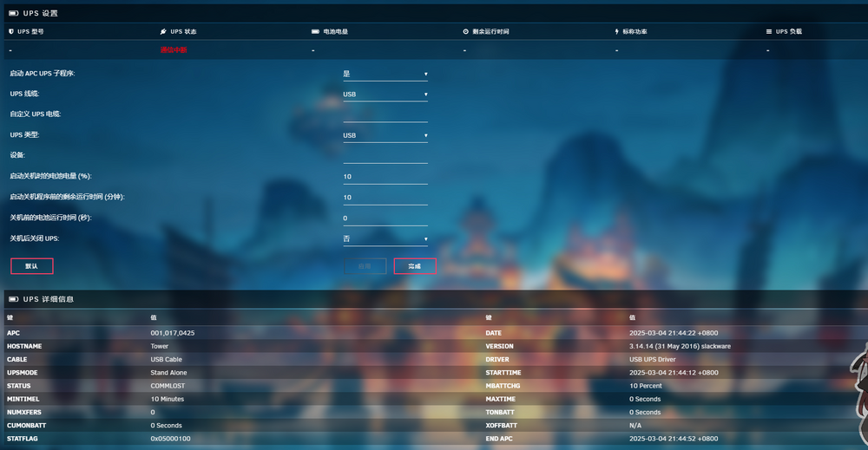Viewport: 868px width, 450px height.
Task: Open the UPS 类型 dropdown
Action: [385, 135]
